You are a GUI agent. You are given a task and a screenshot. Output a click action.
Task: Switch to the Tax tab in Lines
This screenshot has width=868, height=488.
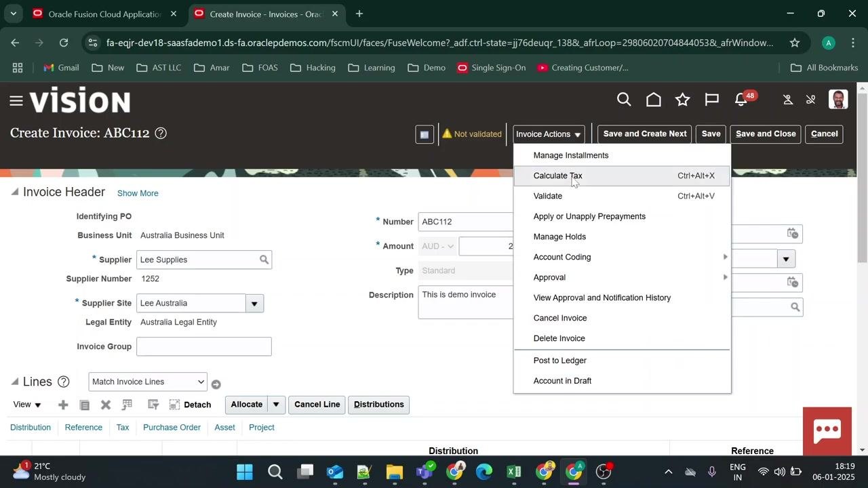tap(123, 428)
